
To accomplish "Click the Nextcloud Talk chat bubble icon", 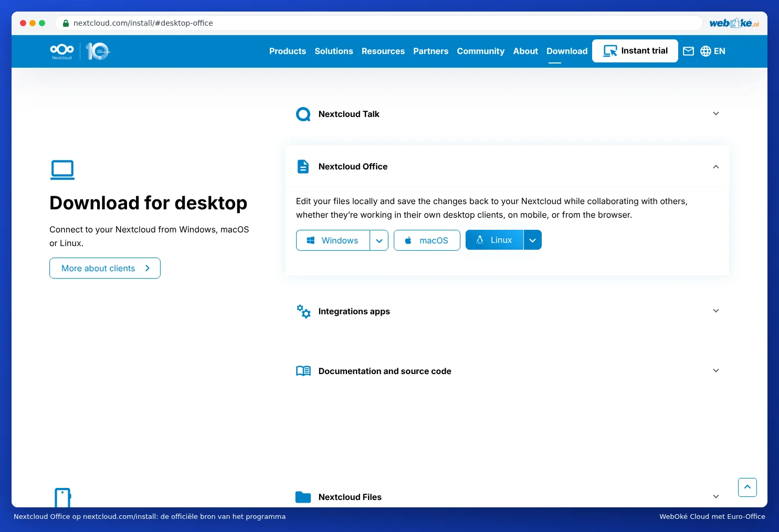I will (303, 114).
